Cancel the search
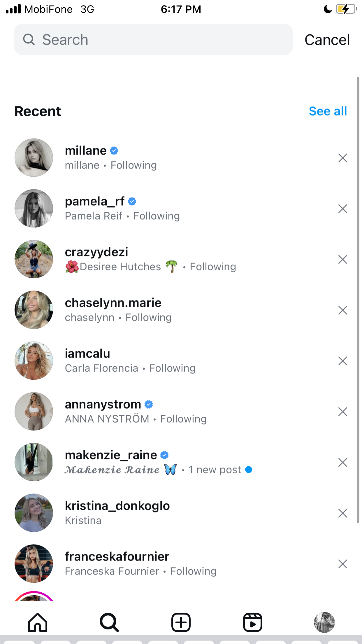 click(327, 40)
